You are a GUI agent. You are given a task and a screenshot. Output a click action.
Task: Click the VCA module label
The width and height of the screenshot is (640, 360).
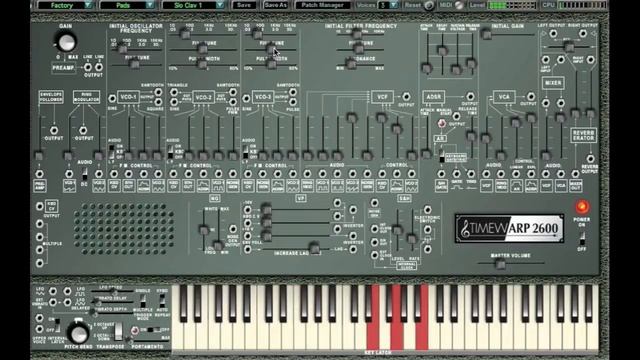[x=504, y=97]
